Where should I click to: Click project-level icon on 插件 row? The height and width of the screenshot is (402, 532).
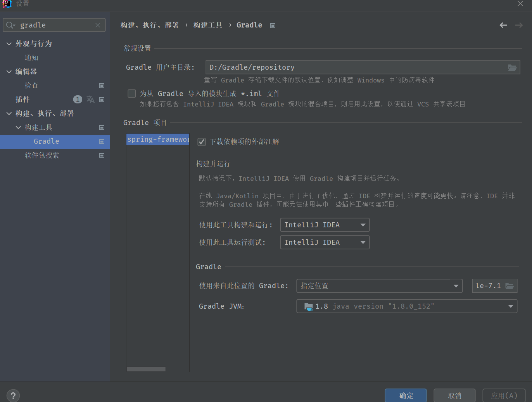pos(102,100)
